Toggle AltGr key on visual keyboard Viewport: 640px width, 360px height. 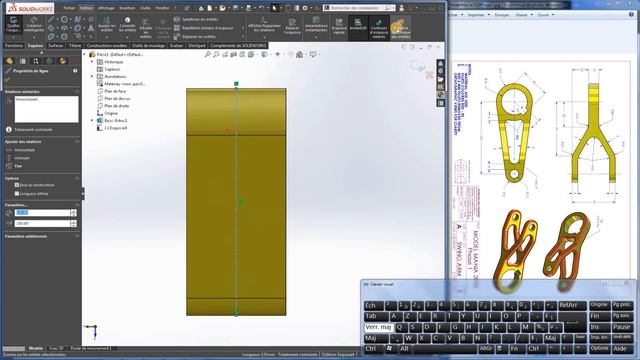click(486, 349)
